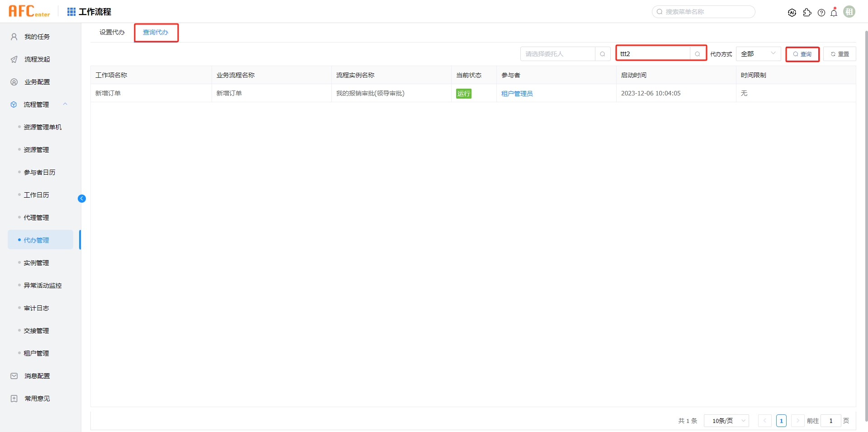The width and height of the screenshot is (868, 432).
Task: Switch to the 查询代办 tab
Action: click(156, 32)
